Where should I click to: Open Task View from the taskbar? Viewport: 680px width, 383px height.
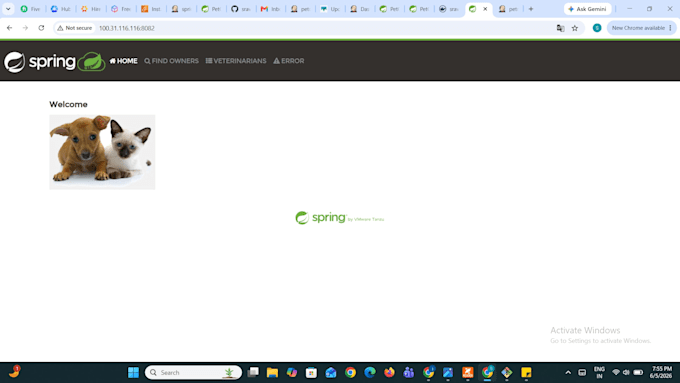(253, 373)
